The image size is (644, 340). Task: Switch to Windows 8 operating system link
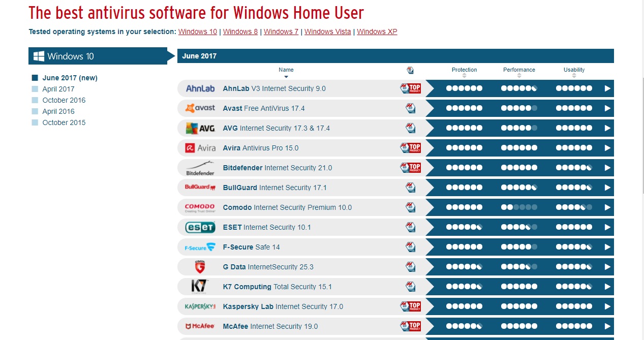240,32
